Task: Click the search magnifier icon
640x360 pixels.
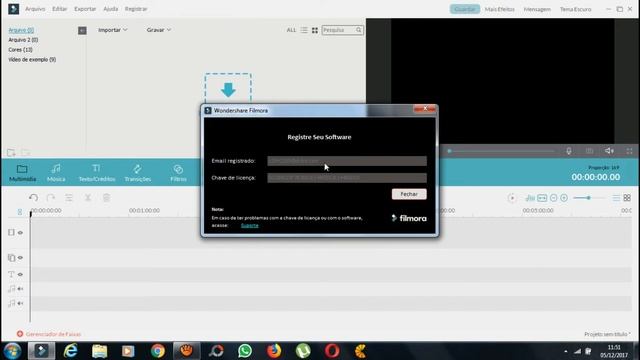Action: pos(358,30)
